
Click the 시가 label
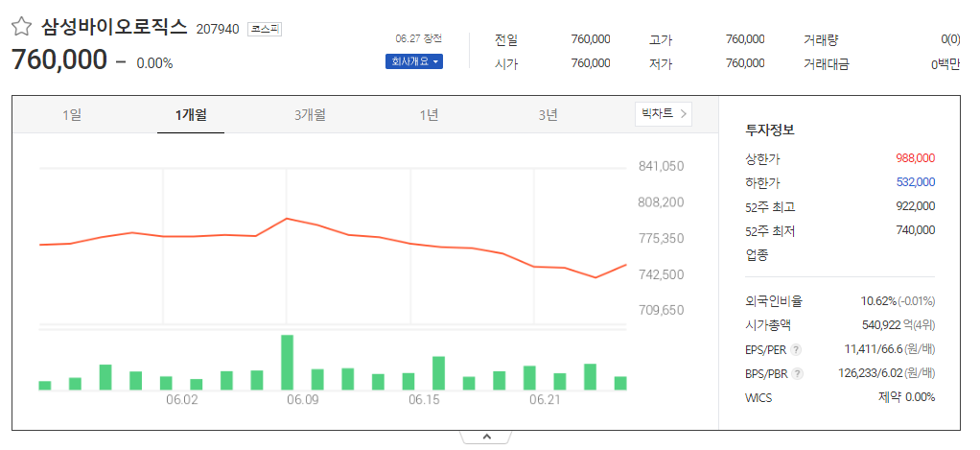[506, 63]
